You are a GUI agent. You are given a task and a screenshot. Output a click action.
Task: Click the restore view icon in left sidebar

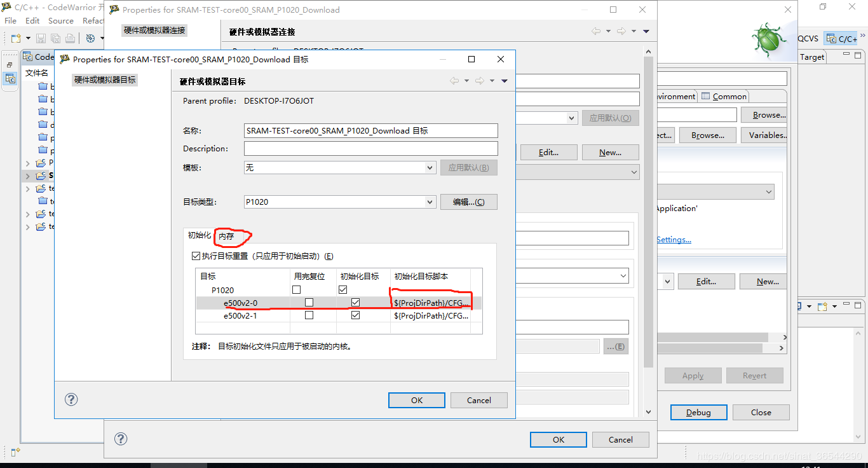pyautogui.click(x=10, y=65)
